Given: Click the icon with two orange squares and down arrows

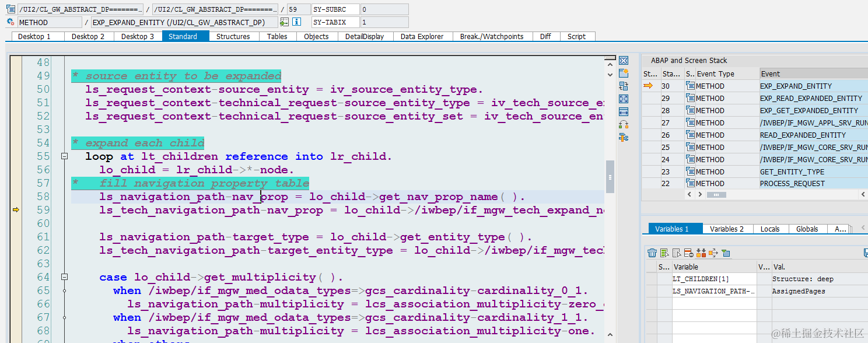Looking at the screenshot, I should coord(701,253).
